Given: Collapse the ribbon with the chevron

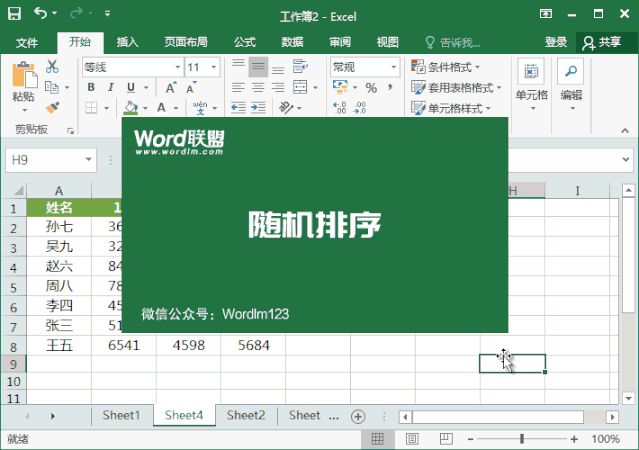Looking at the screenshot, I should point(625,131).
